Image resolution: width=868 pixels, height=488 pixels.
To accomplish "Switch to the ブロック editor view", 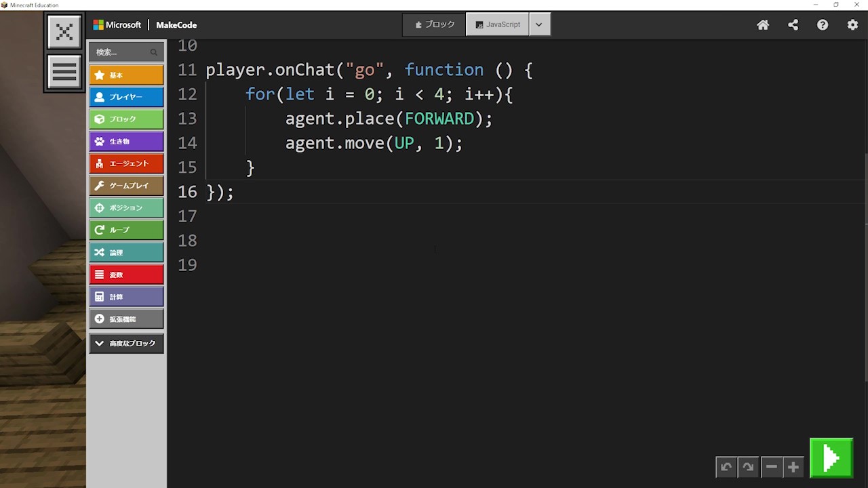I will click(435, 24).
